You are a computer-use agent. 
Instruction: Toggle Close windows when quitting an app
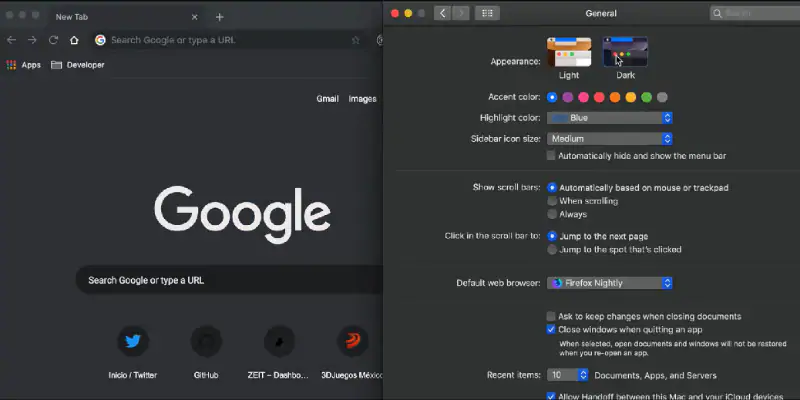click(x=551, y=330)
